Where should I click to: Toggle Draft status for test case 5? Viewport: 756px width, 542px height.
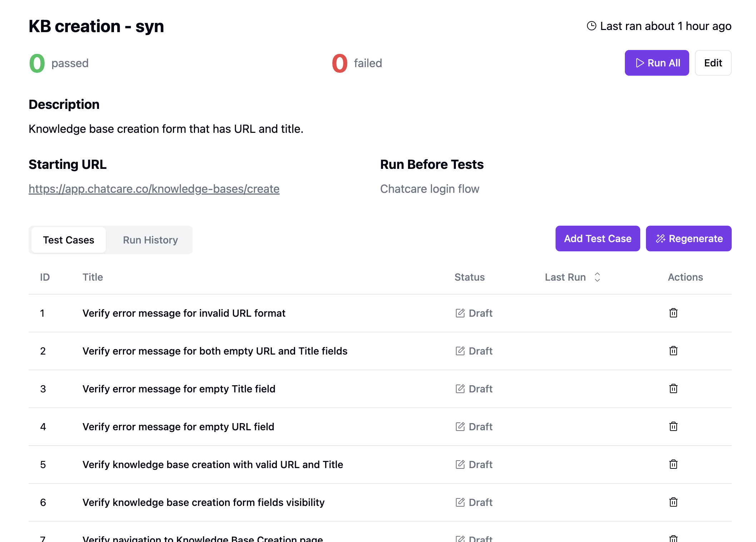pyautogui.click(x=474, y=464)
